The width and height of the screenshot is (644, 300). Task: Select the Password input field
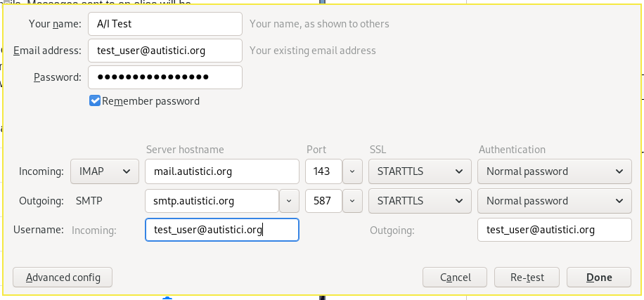(x=165, y=77)
